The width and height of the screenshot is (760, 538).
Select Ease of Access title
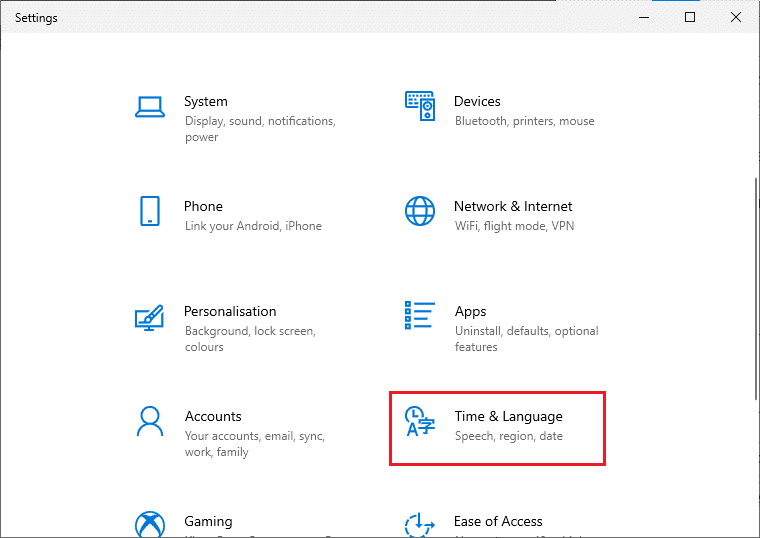point(498,522)
